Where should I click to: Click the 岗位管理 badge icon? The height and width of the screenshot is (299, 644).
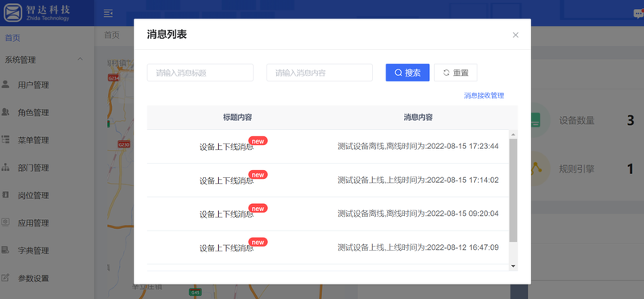(6, 195)
